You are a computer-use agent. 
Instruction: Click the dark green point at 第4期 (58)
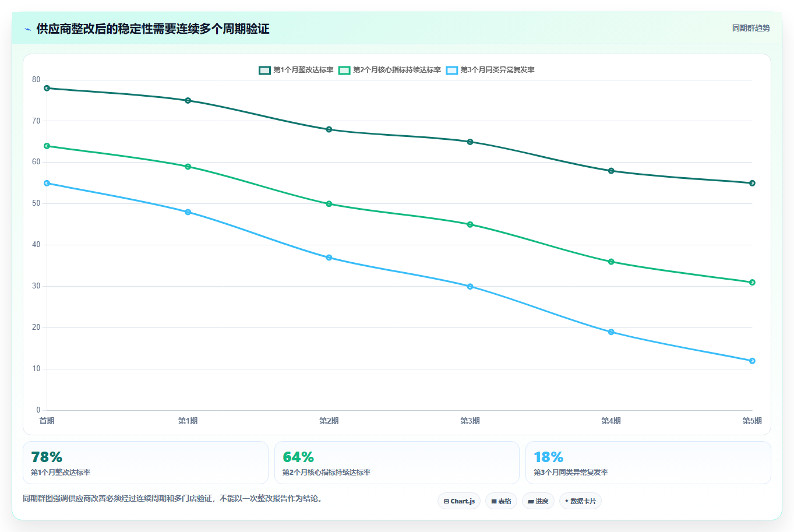[611, 171]
